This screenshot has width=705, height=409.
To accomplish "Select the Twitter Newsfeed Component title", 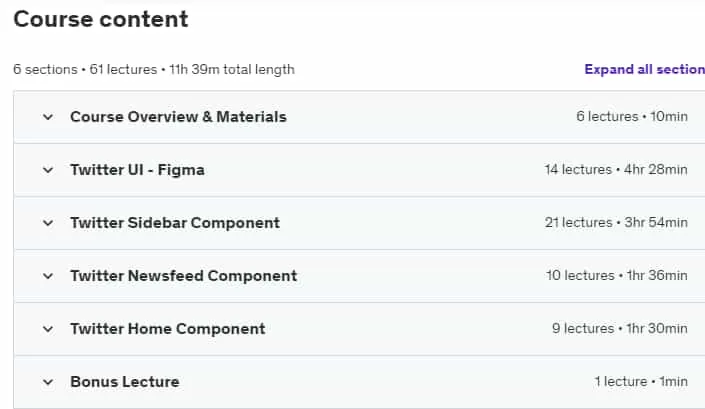I will (183, 276).
